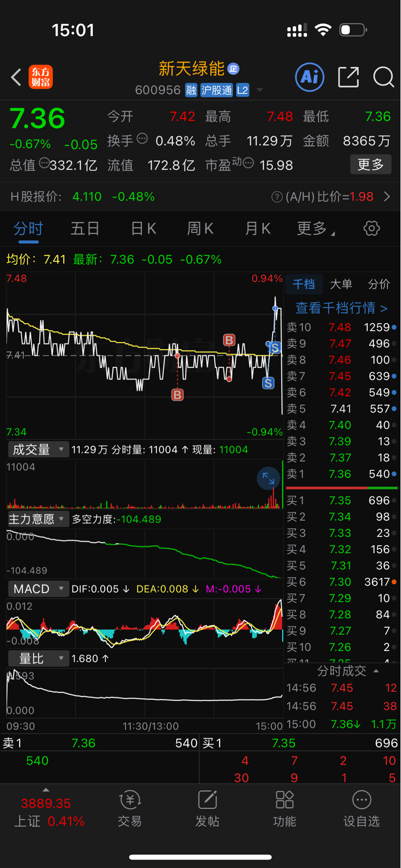This screenshot has width=401, height=868.
Task: Tap the upper red B marker
Action: (x=229, y=340)
